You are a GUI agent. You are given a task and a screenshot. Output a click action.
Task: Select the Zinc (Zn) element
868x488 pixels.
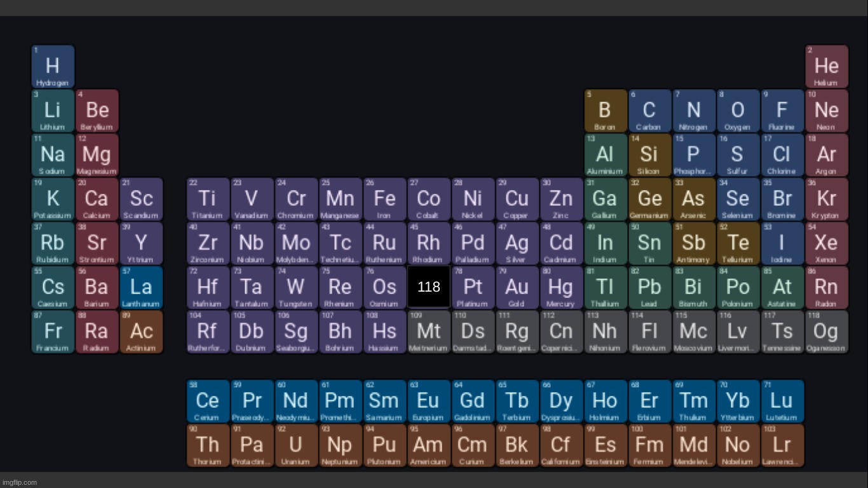click(561, 199)
